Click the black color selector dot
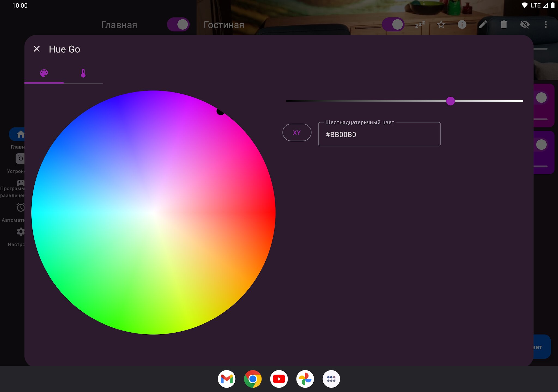This screenshot has width=558, height=392. 220,111
